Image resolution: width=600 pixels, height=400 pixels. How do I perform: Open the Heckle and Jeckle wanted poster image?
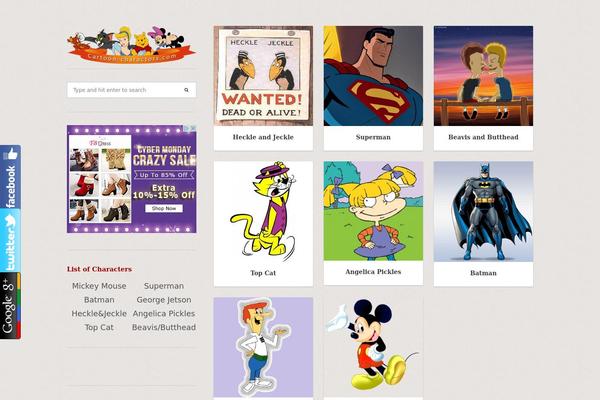tap(263, 76)
